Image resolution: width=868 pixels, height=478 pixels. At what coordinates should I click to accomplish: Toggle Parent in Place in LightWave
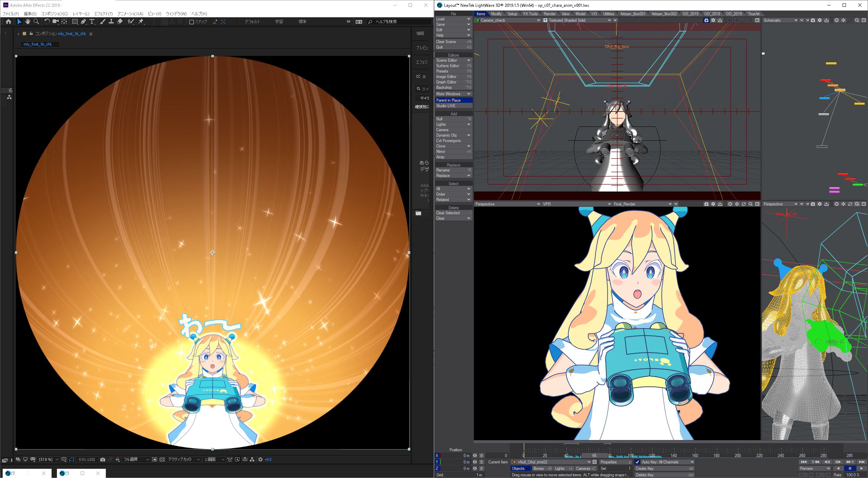(454, 100)
